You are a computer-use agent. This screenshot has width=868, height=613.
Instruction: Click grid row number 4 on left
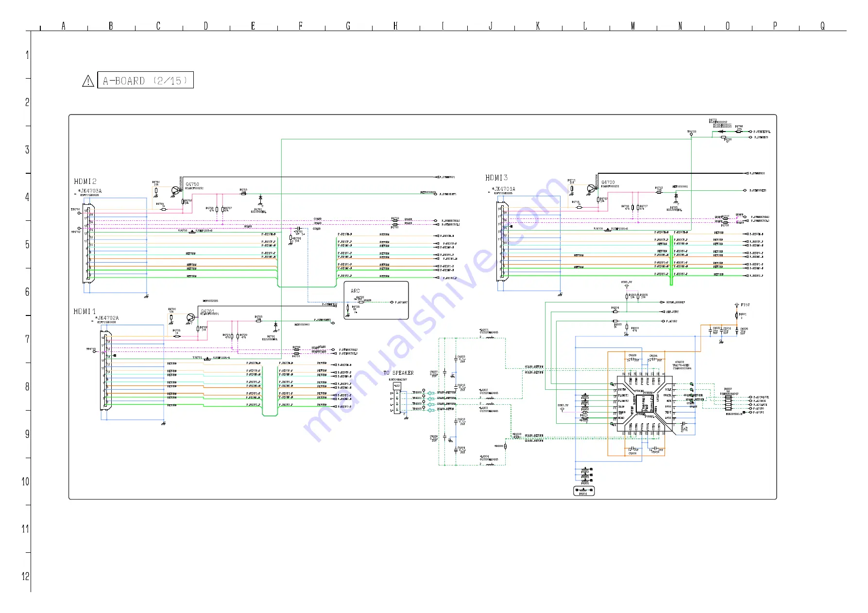point(27,197)
